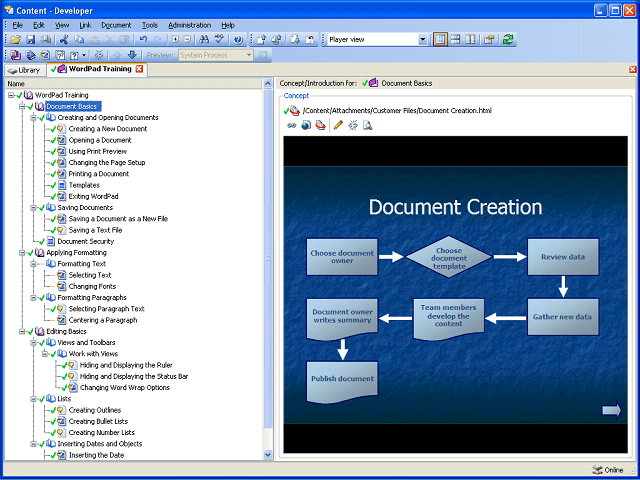
Task: Toggle the vertical split layout button
Action: click(x=471, y=39)
